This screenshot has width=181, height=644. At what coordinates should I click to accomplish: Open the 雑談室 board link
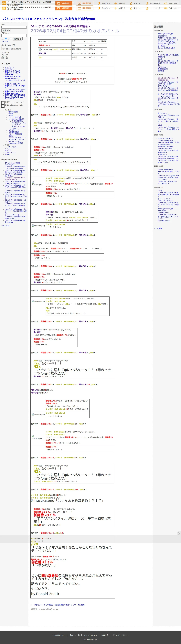(11, 113)
